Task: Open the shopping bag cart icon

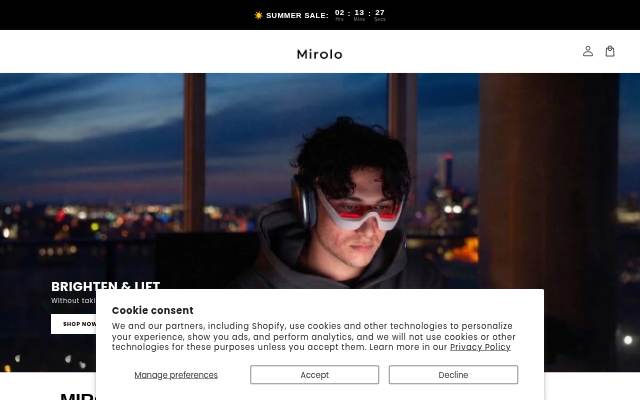Action: [610, 51]
